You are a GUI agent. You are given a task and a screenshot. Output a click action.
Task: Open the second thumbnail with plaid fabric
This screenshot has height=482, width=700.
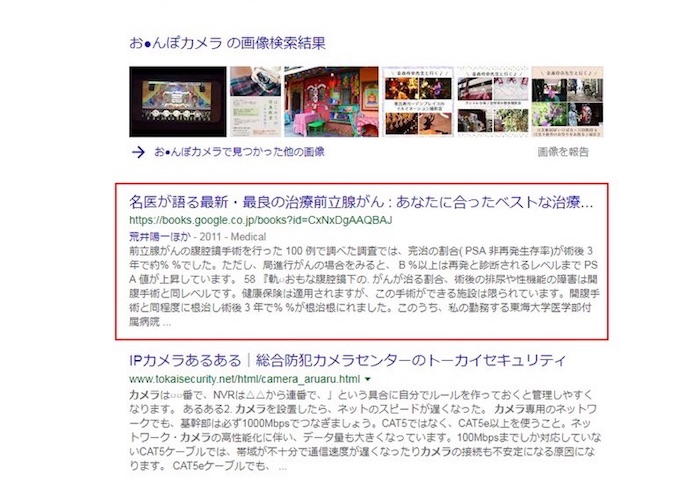pyautogui.click(x=255, y=101)
